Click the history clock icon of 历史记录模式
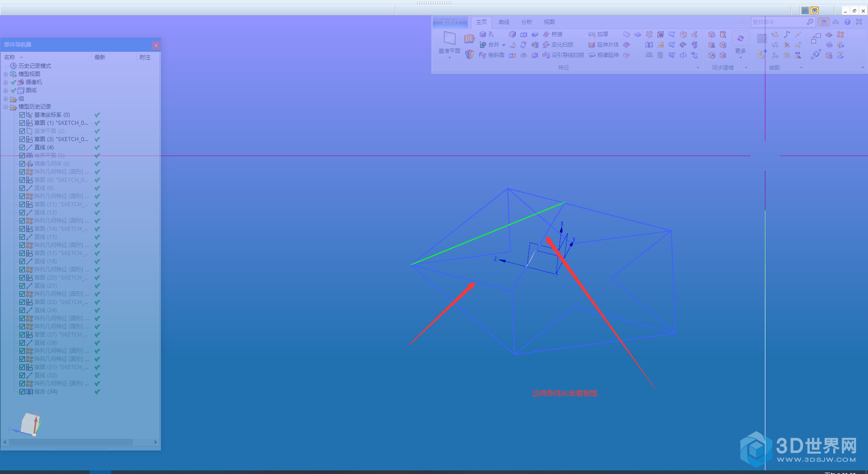Screen dimensions: 868x474 coord(14,66)
